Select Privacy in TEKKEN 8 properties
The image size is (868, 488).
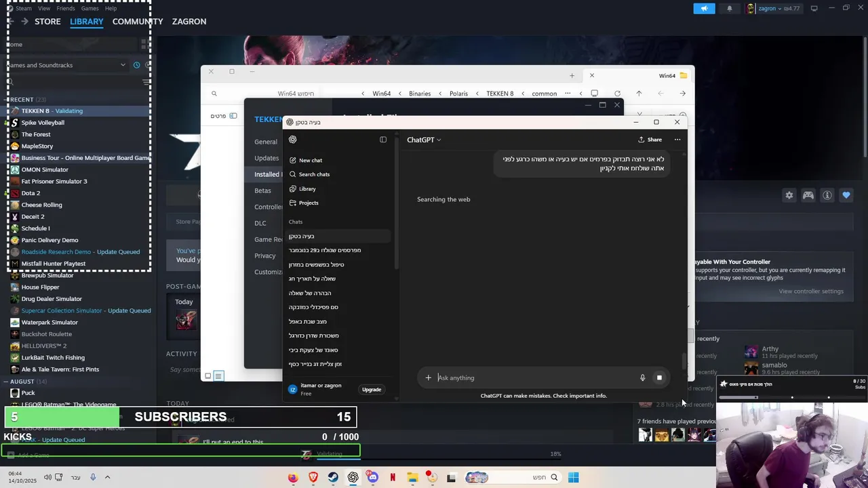[265, 256]
